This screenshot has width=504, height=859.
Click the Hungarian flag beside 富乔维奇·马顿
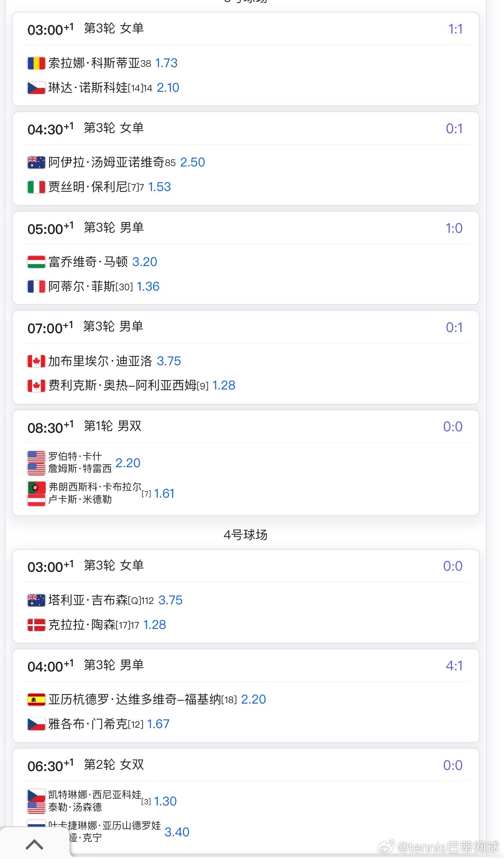pos(36,262)
